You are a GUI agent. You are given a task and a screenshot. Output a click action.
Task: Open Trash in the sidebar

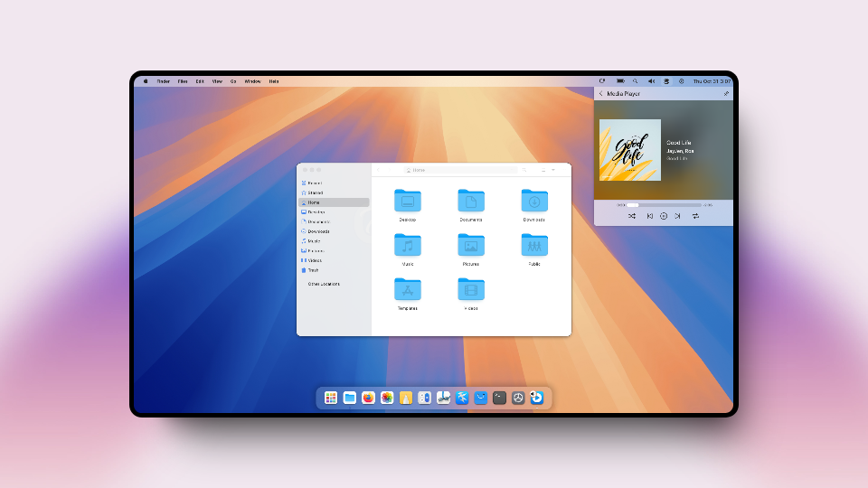334,270
